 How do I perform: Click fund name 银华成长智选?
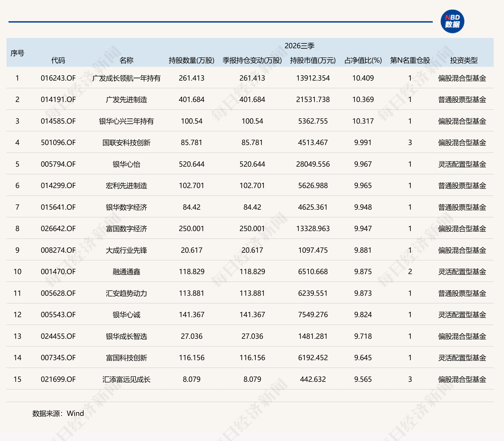point(126,337)
